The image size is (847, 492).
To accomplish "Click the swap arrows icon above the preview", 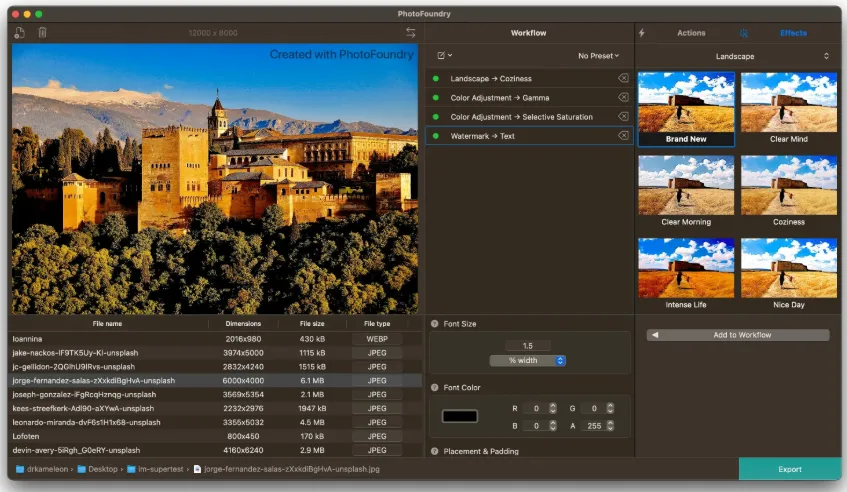I will point(411,33).
